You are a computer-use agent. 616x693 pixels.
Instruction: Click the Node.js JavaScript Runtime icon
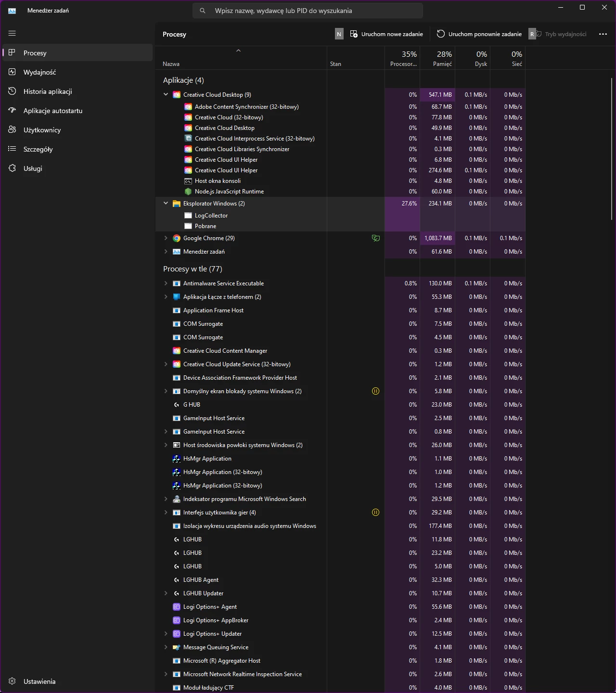[188, 192]
